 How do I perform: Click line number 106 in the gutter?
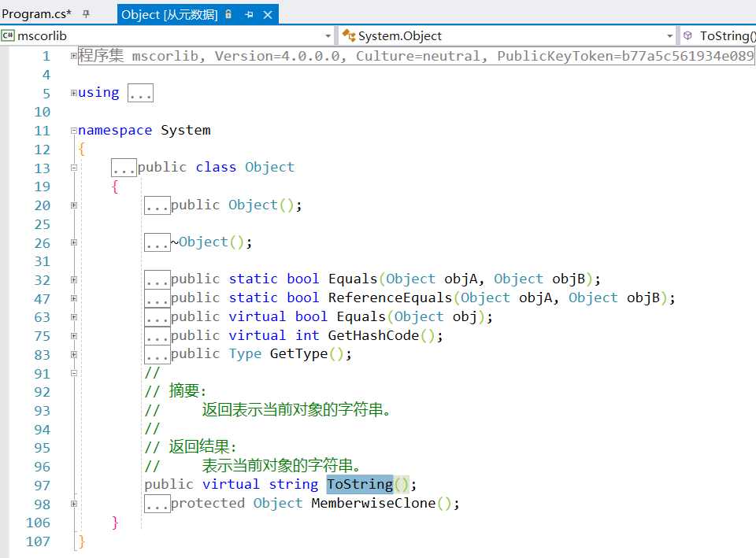(38, 523)
